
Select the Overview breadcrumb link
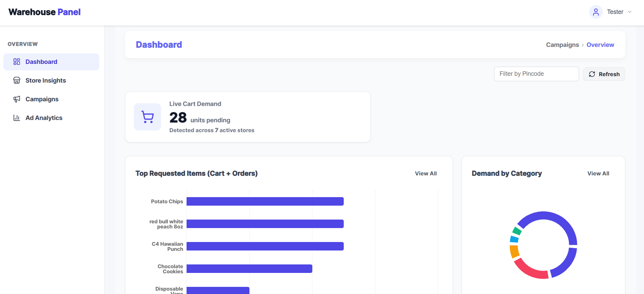[600, 45]
